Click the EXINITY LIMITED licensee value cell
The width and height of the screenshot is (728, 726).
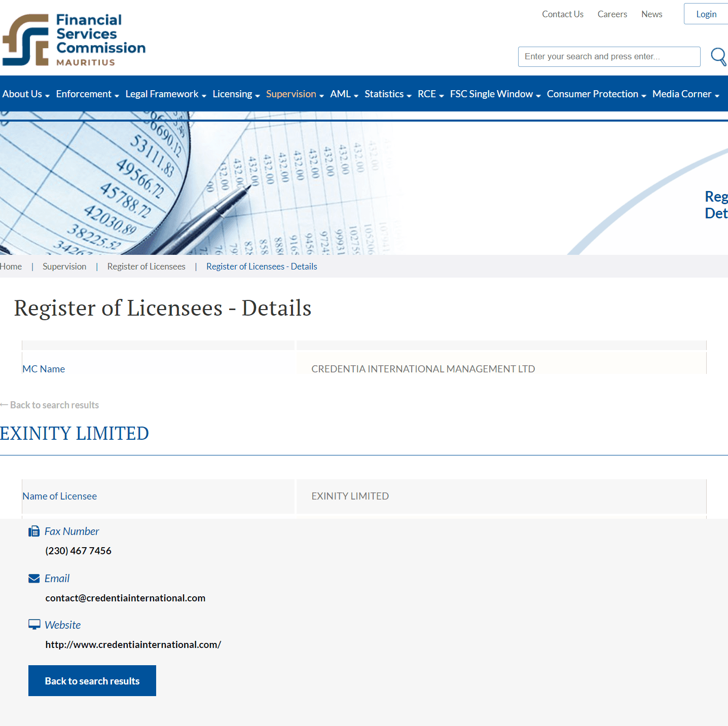[501, 496]
